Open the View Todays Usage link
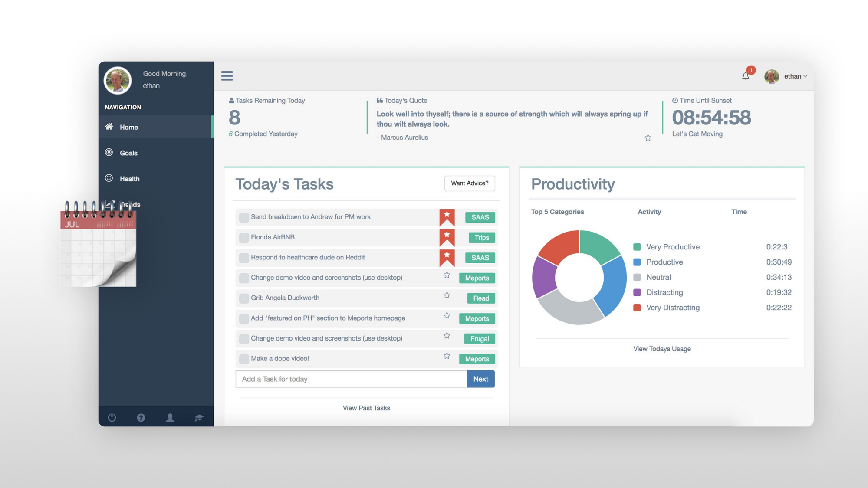Viewport: 868px width, 488px height. (662, 349)
